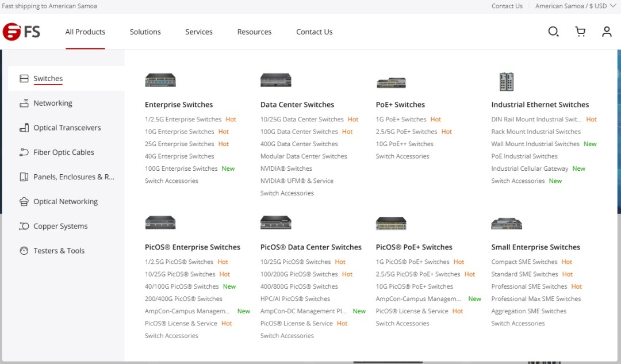Select Optical Transceivers sidebar category
621x364 pixels.
coord(67,128)
